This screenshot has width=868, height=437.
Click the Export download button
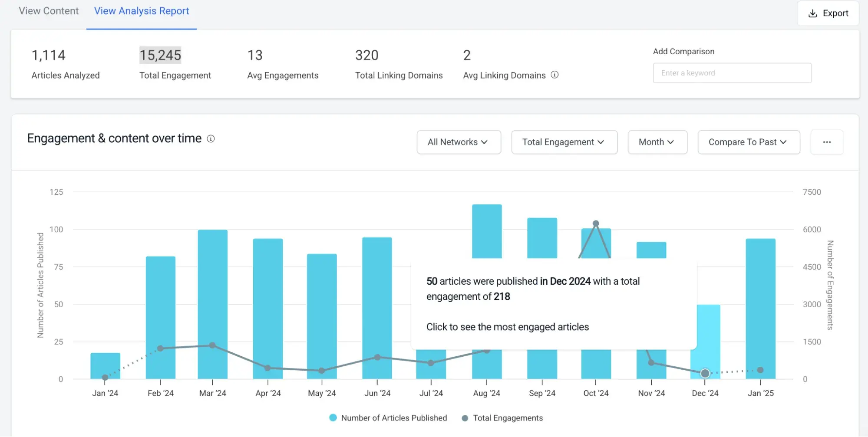coord(828,13)
